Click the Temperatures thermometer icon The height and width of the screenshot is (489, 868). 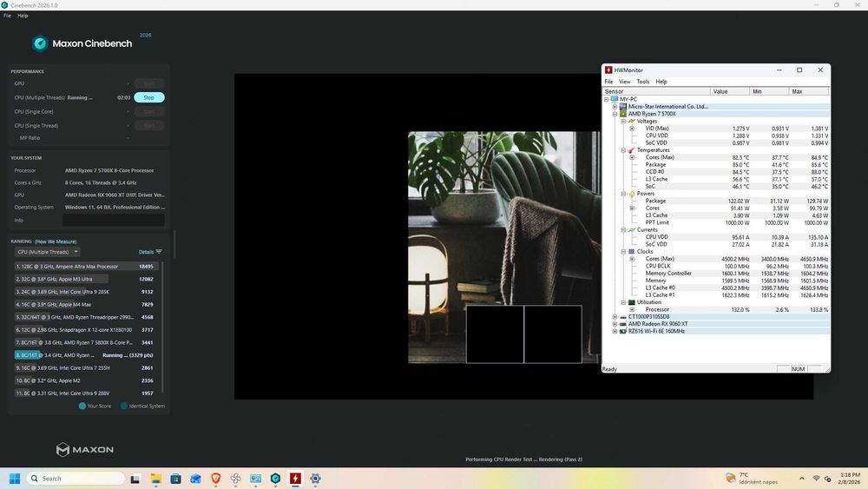(632, 150)
